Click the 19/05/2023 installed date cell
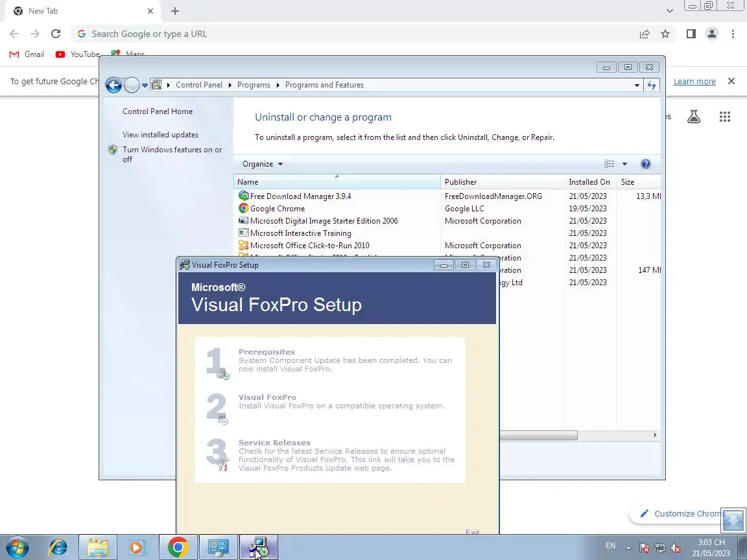747x560 pixels. click(x=587, y=209)
